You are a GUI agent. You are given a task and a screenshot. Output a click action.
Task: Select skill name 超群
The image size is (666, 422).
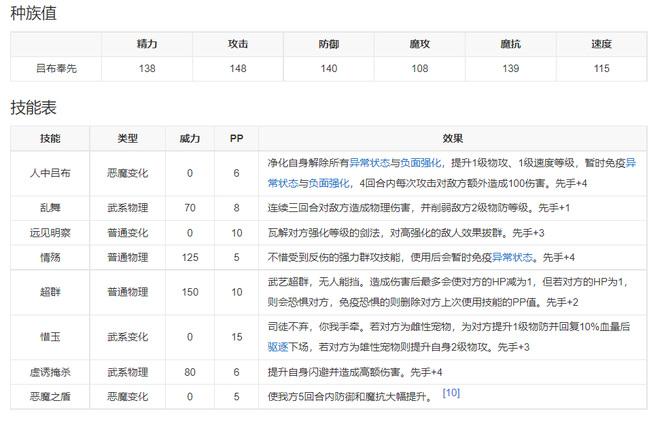coord(50,292)
